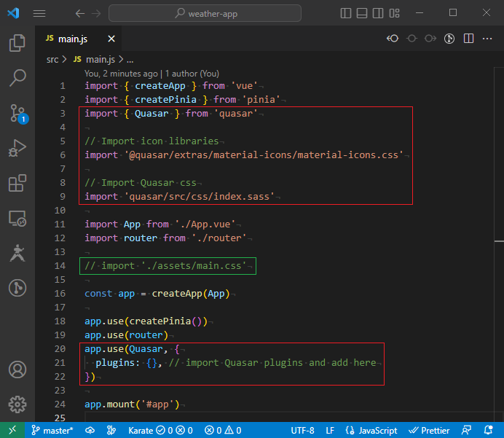The width and height of the screenshot is (504, 438).
Task: Click src breadcrumb segment
Action: pyautogui.click(x=52, y=60)
